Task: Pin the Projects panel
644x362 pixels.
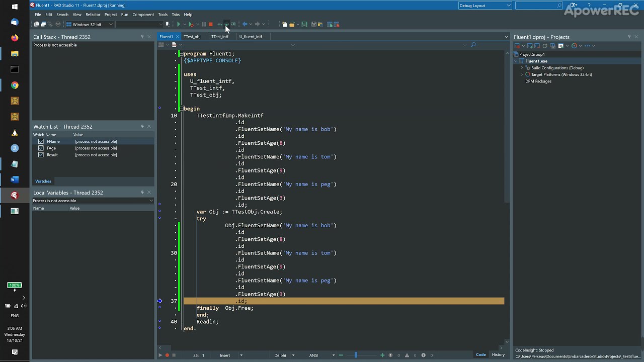Action: [x=629, y=37]
